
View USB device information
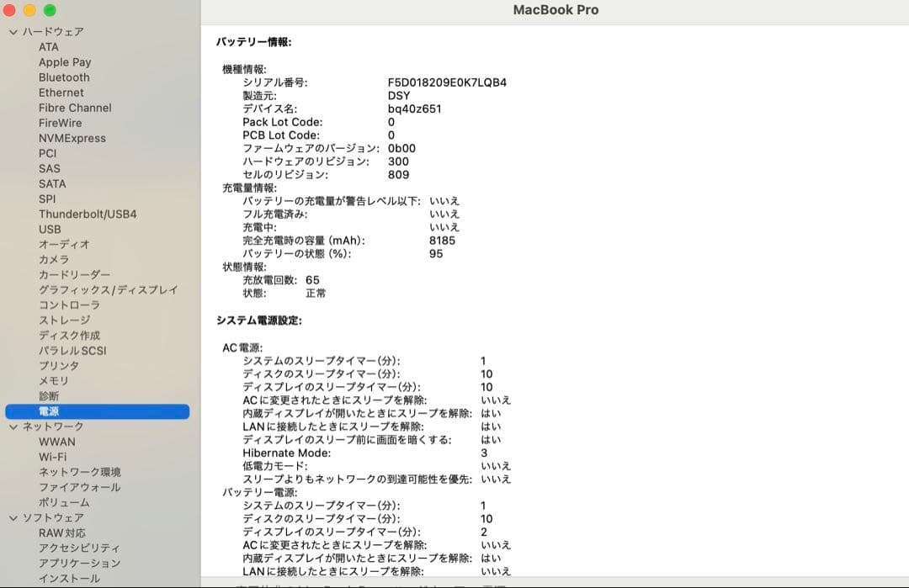pyautogui.click(x=49, y=229)
